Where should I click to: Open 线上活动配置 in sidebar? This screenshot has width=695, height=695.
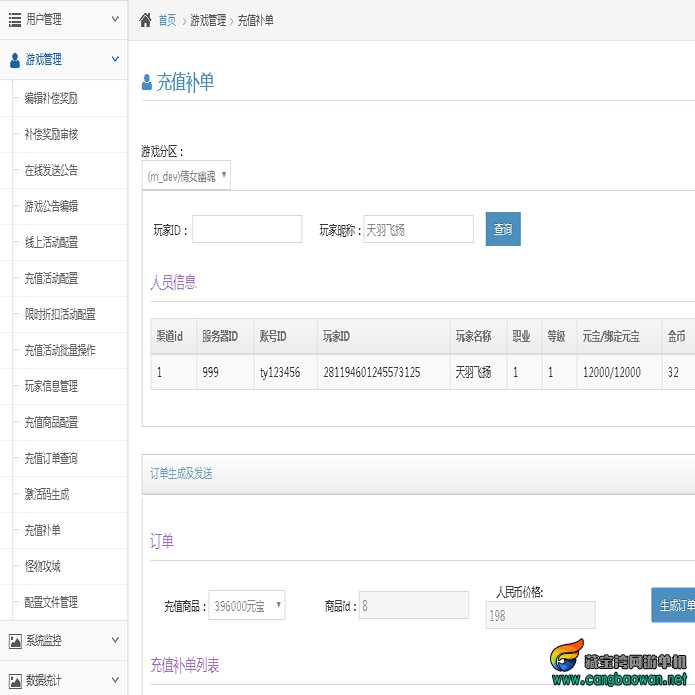point(51,242)
